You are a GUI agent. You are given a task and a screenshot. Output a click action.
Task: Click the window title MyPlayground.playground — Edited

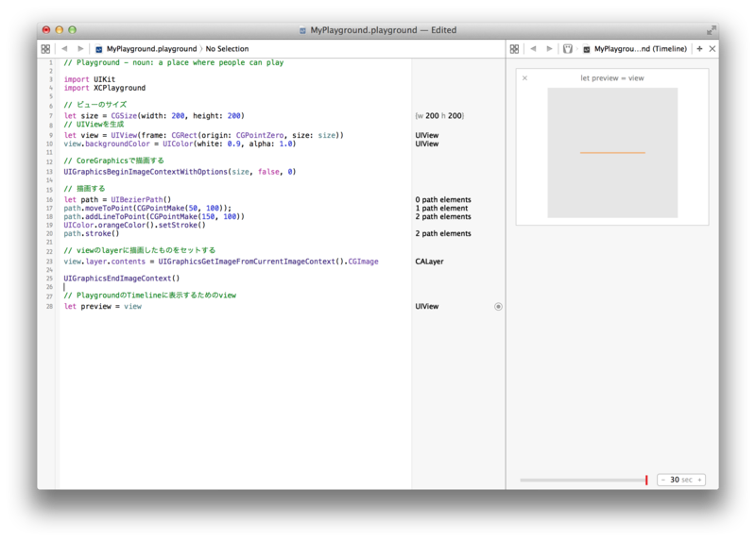(384, 30)
